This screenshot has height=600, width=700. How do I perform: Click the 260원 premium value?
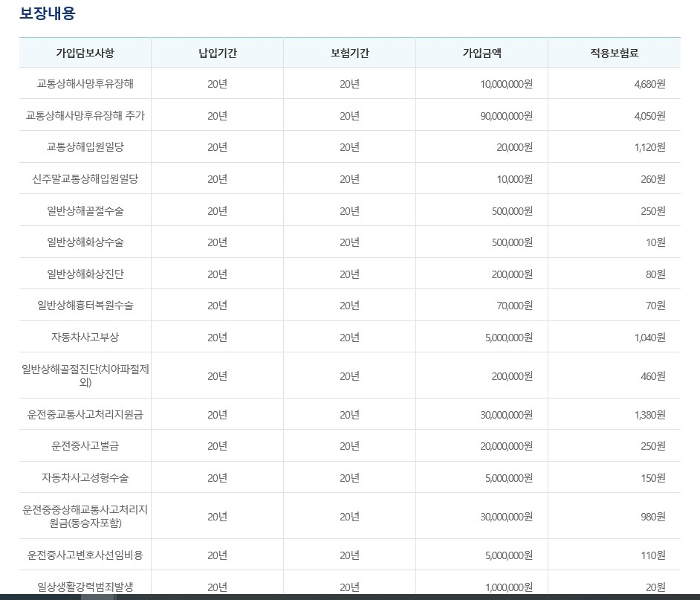coord(652,179)
